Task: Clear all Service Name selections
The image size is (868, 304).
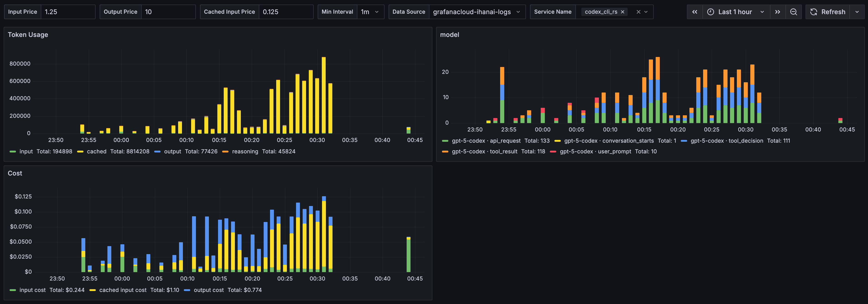Action: click(x=638, y=12)
